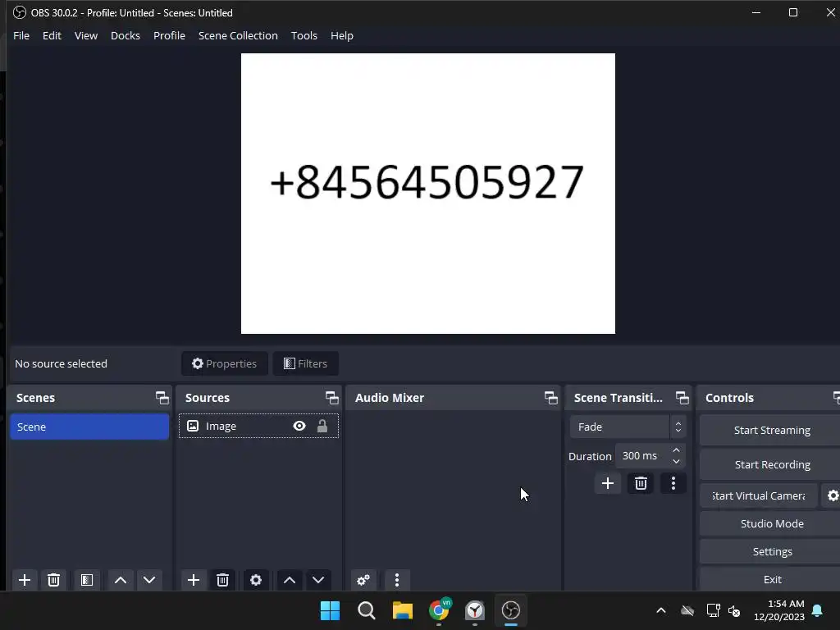This screenshot has width=840, height=630.
Task: Click Start Virtual Camera button
Action: pos(759,495)
